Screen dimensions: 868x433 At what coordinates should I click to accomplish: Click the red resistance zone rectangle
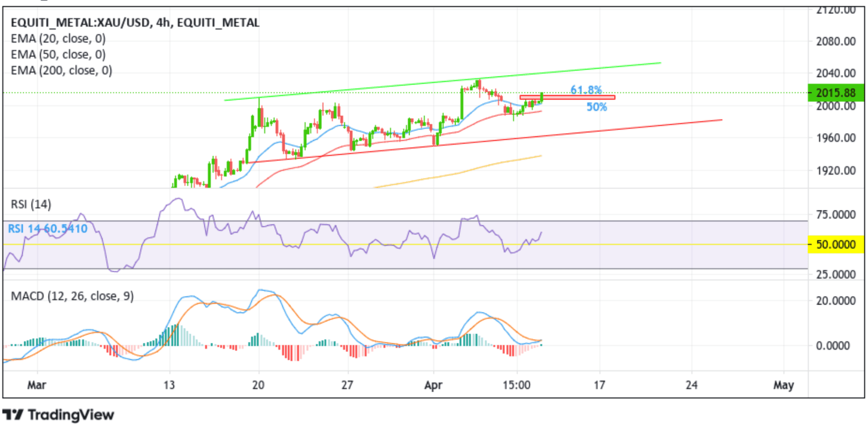pyautogui.click(x=567, y=97)
